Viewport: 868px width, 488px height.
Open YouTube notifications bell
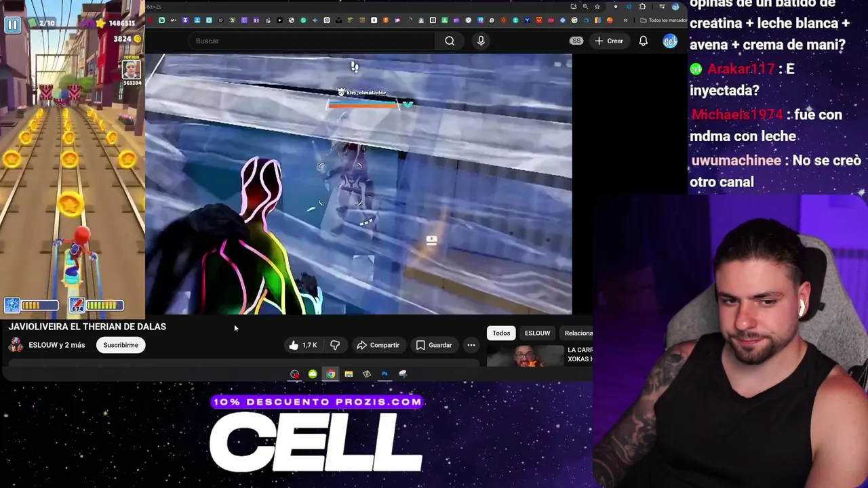click(x=643, y=41)
